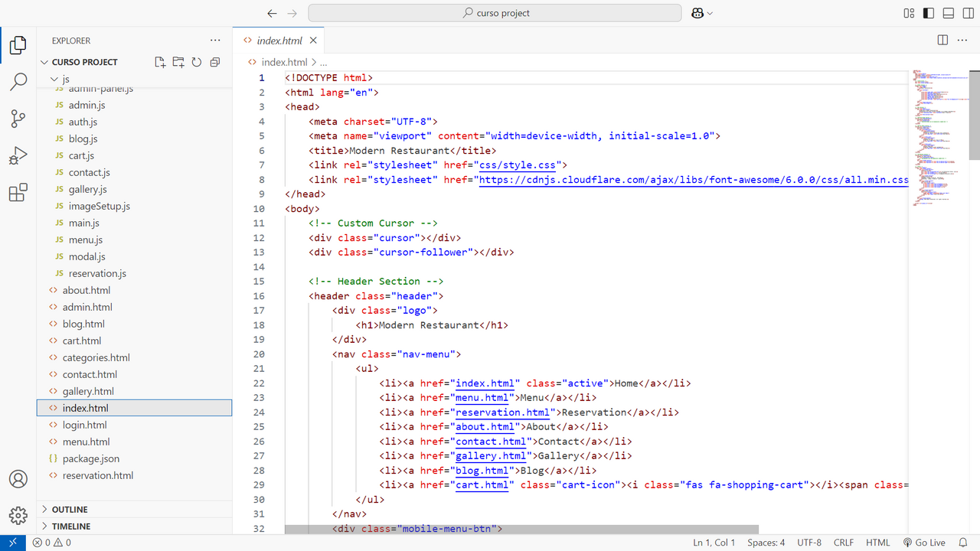The height and width of the screenshot is (551, 980).
Task: Open Source Control view
Action: [18, 119]
